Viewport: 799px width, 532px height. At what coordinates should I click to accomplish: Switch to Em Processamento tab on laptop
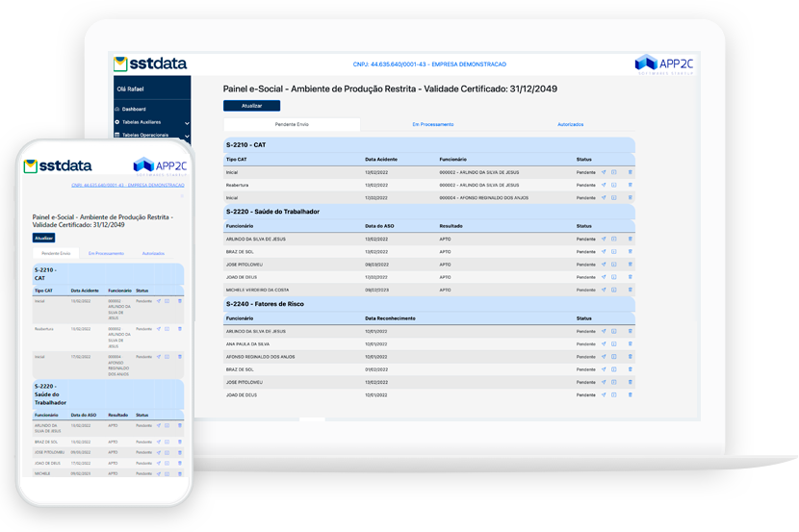coord(433,124)
